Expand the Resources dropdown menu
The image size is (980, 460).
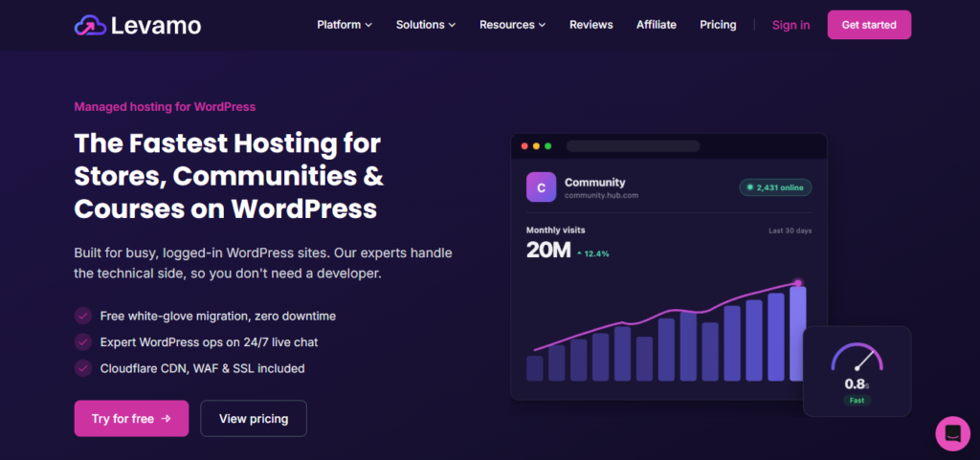coord(513,25)
